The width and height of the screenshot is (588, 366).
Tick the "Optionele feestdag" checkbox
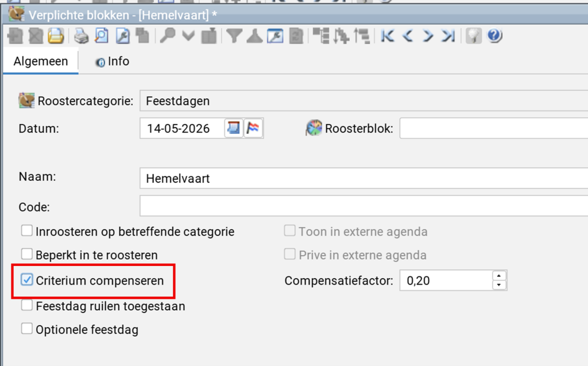coord(26,329)
